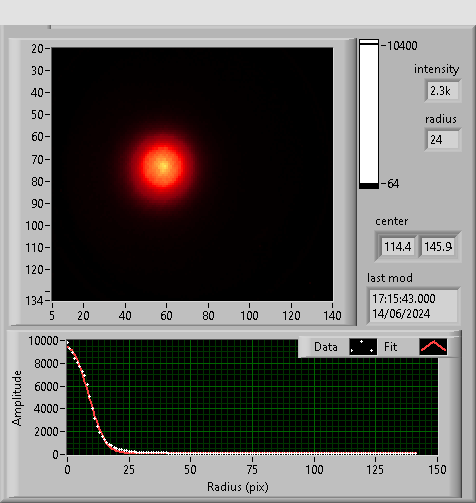This screenshot has width=476, height=503.
Task: Click the Fit legend label
Action: (390, 347)
